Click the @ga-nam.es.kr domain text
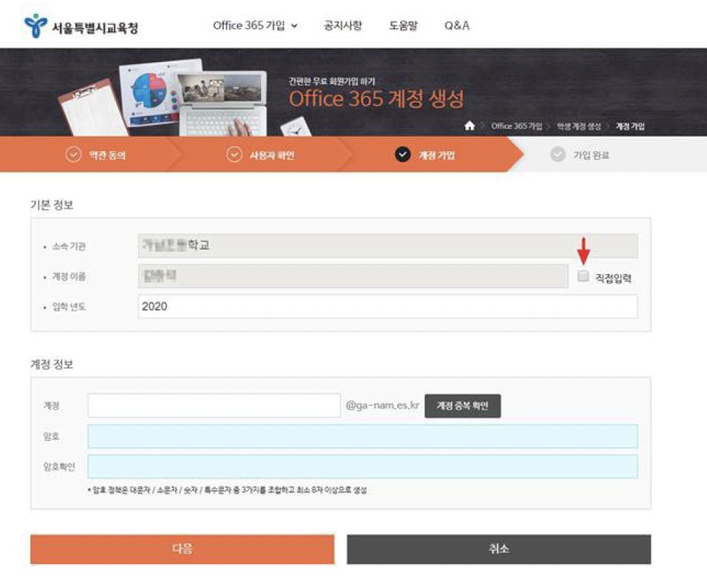 382,406
